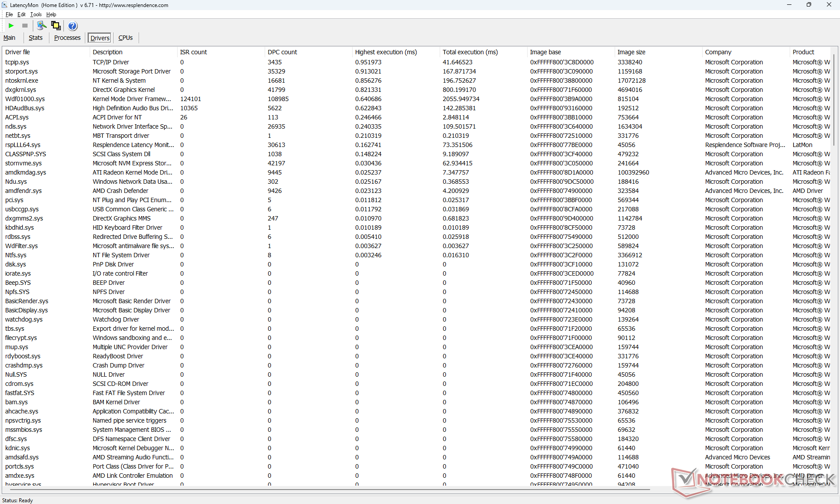The height and width of the screenshot is (504, 840).
Task: Start monitoring with the green play button
Action: click(x=11, y=26)
